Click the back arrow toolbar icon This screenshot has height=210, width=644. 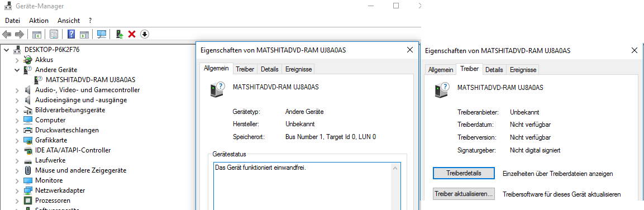pyautogui.click(x=7, y=34)
